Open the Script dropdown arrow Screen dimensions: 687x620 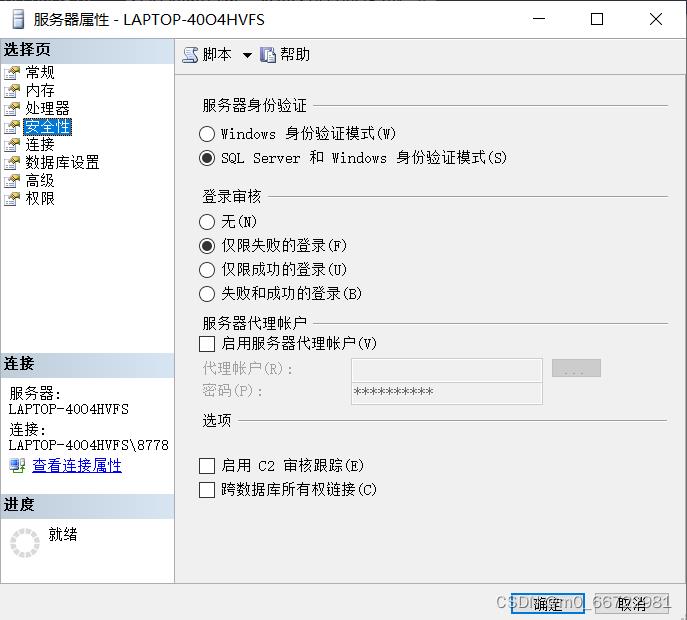click(x=247, y=55)
